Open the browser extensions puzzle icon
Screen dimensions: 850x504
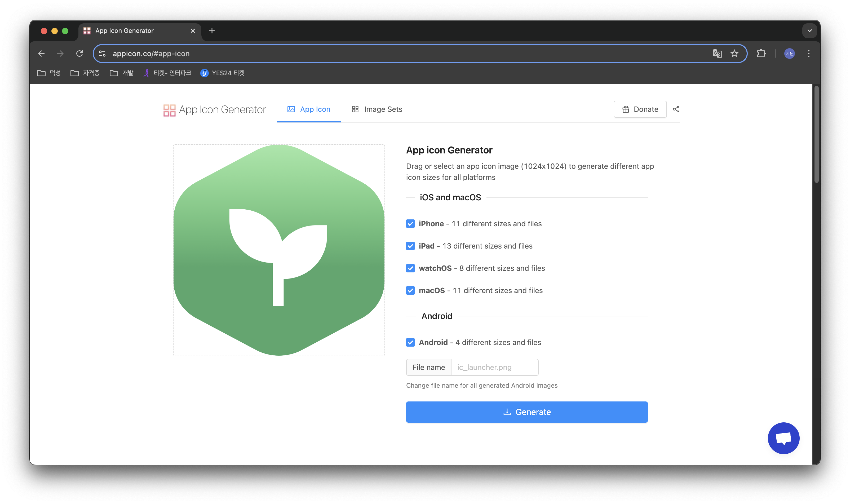click(x=761, y=53)
